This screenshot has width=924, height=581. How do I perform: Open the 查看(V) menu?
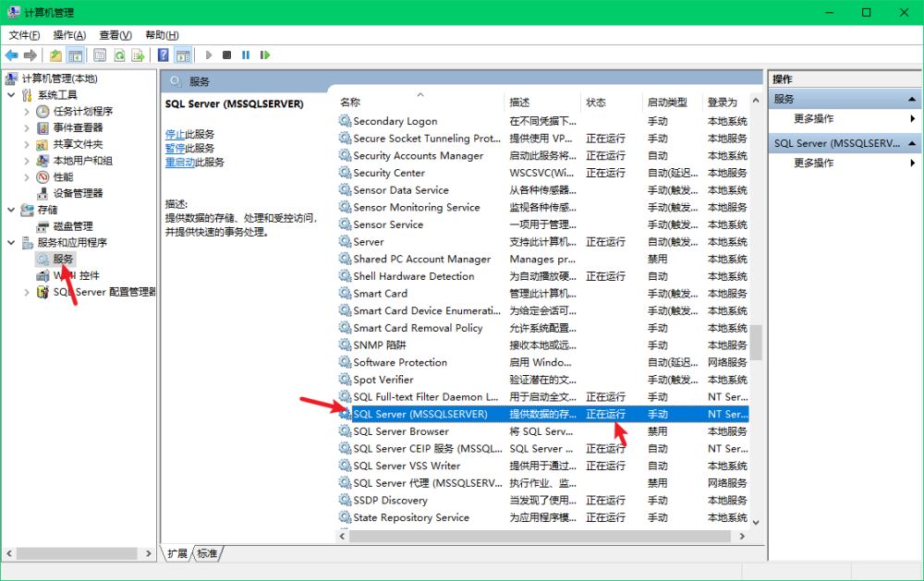point(115,35)
